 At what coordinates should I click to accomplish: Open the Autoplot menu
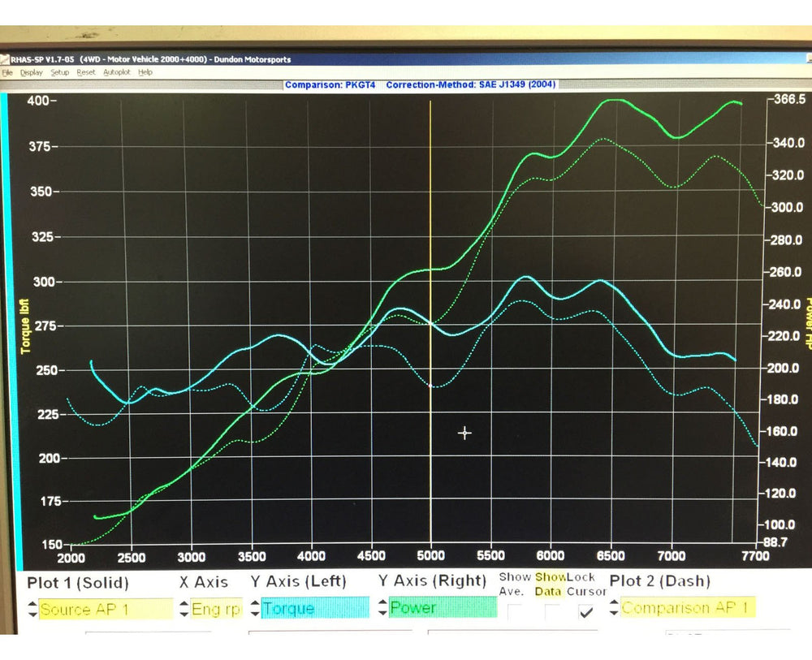tap(116, 72)
